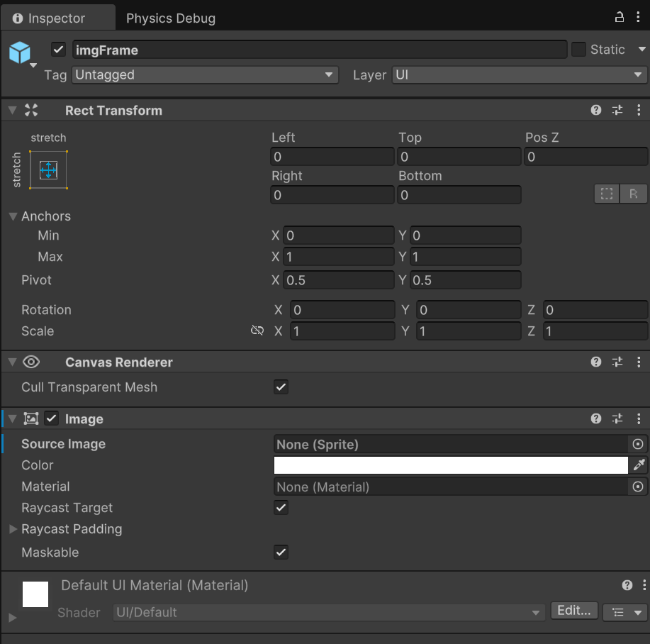Viewport: 650px width, 644px height.
Task: Open the Layer dropdown showing UI
Action: (519, 74)
